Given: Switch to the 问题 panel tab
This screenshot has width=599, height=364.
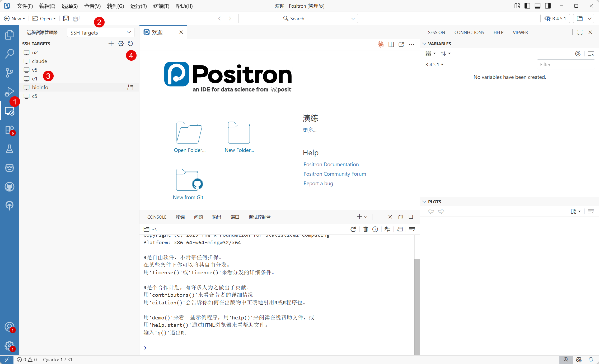Looking at the screenshot, I should click(x=198, y=217).
